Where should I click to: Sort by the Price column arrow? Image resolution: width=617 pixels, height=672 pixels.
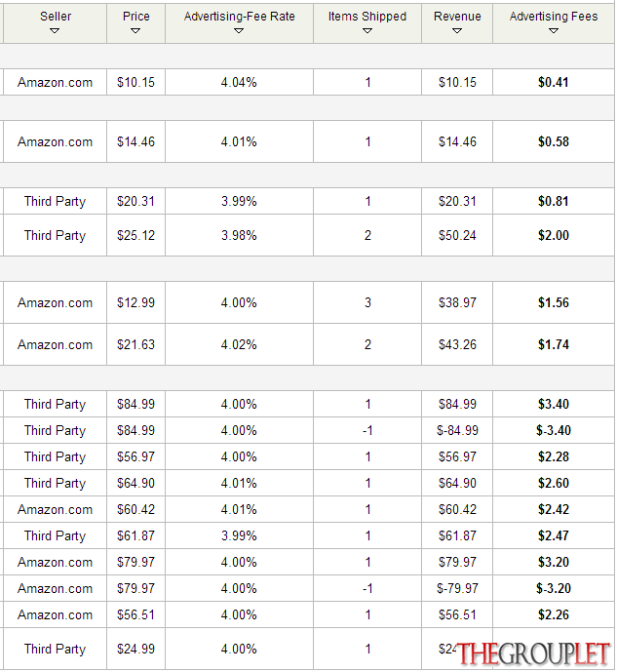click(x=135, y=31)
